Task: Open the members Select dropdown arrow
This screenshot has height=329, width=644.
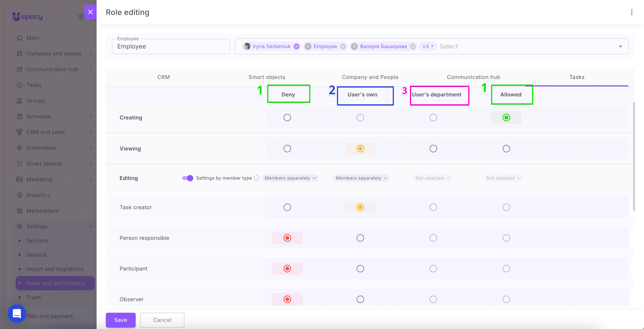Action: coord(620,47)
